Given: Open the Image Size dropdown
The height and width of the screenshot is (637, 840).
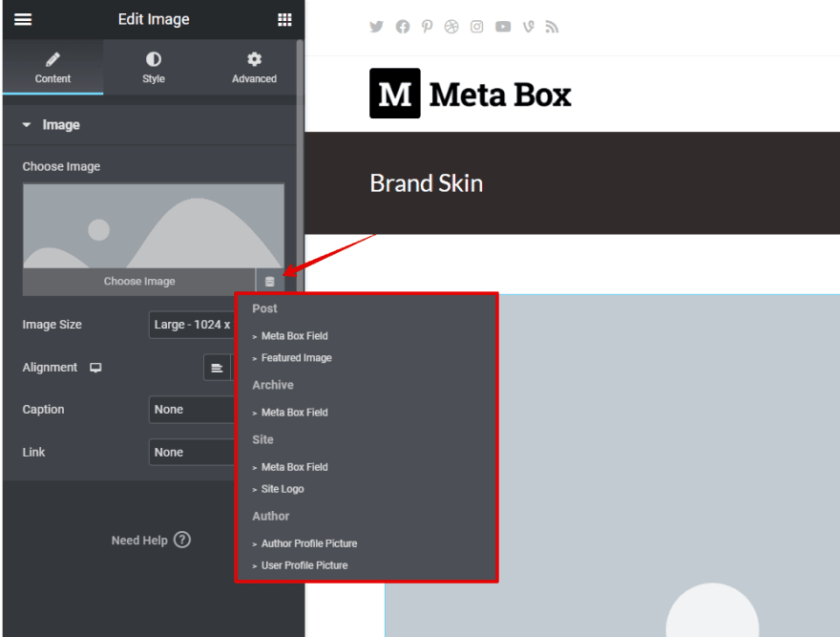Looking at the screenshot, I should click(192, 325).
